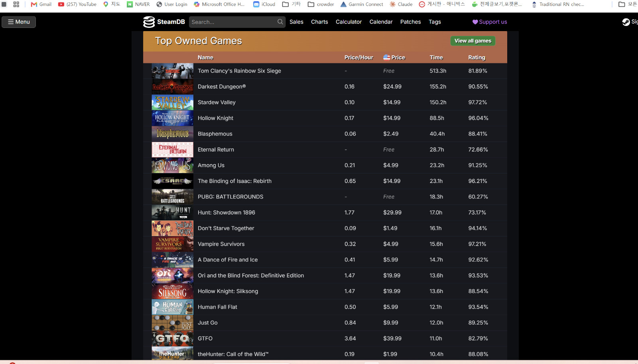The width and height of the screenshot is (638, 364).
Task: Click Don't Starve Together thumbnail
Action: 172,228
